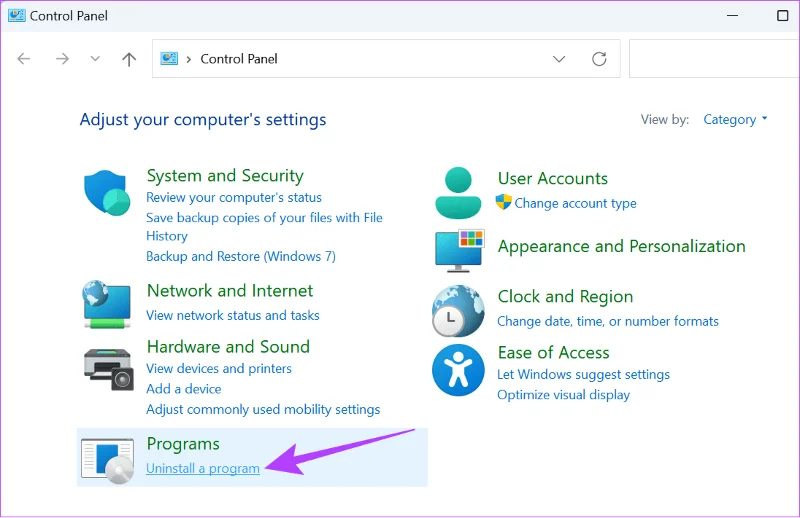Click the address path chevron before Control Panel
Screen dimensions: 800x518
coord(189,59)
